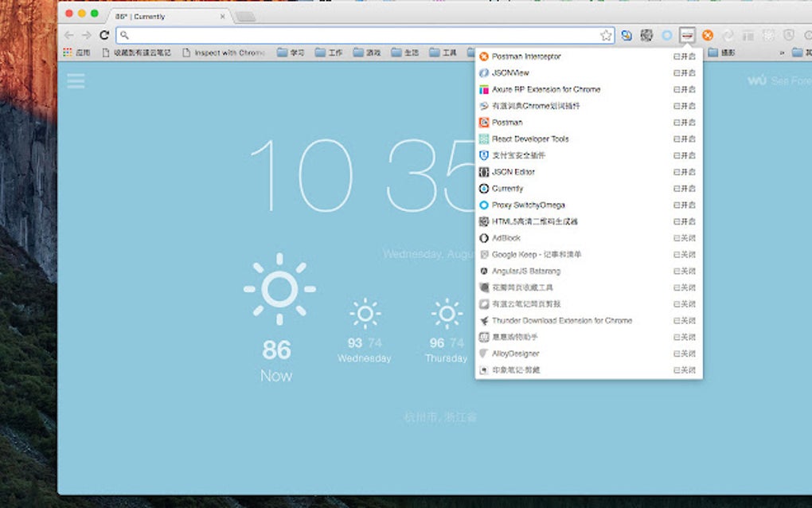The width and height of the screenshot is (812, 508).
Task: Open the Axure RP Extension icon
Action: pos(485,89)
